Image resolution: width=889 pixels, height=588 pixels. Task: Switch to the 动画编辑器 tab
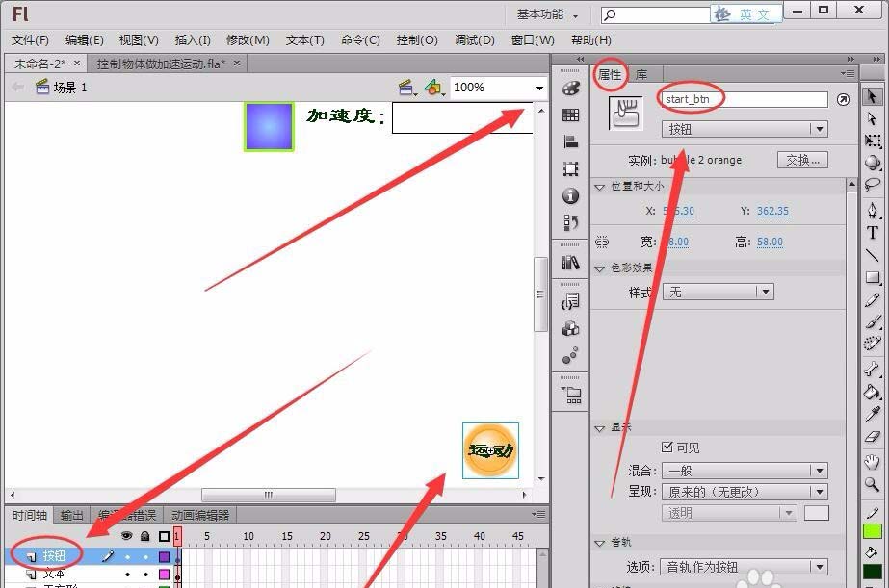(x=200, y=516)
